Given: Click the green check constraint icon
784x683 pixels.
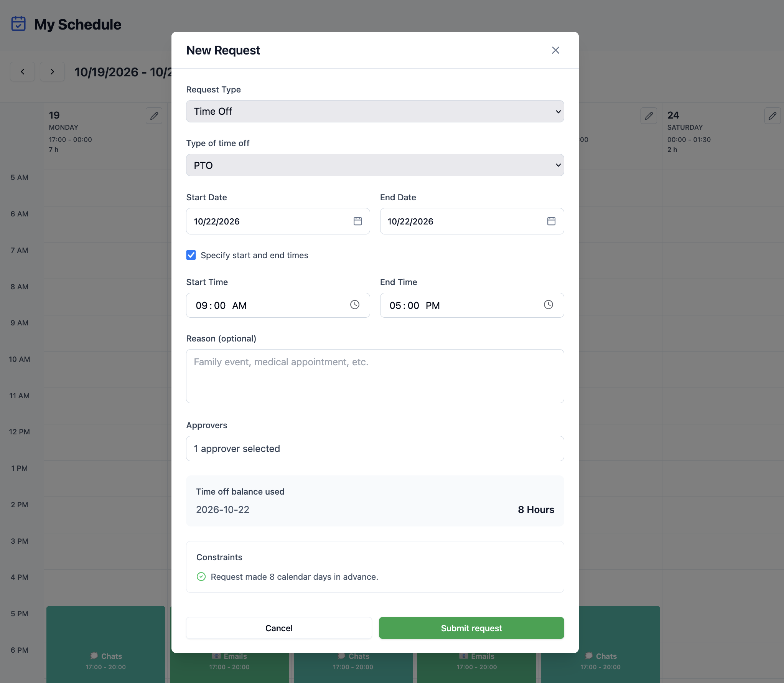Looking at the screenshot, I should (x=201, y=577).
